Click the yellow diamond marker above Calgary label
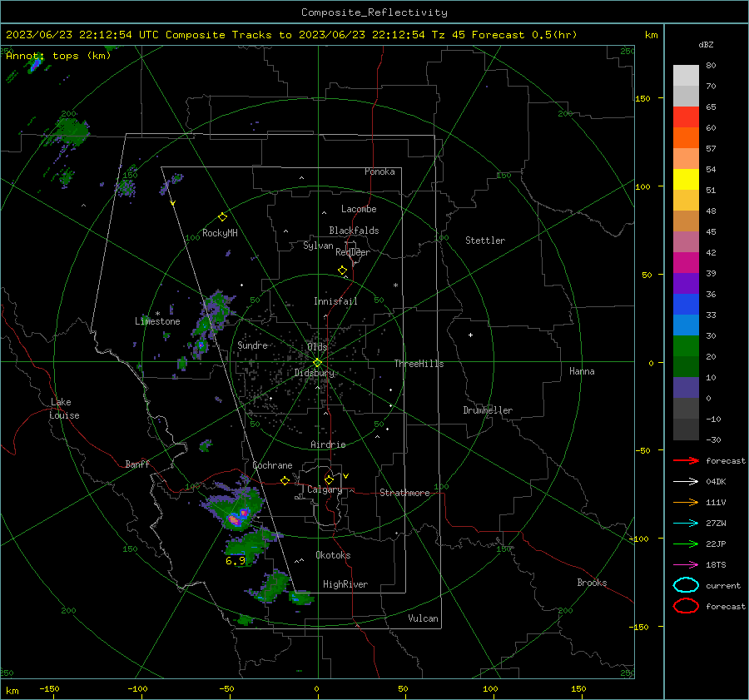 tap(329, 479)
